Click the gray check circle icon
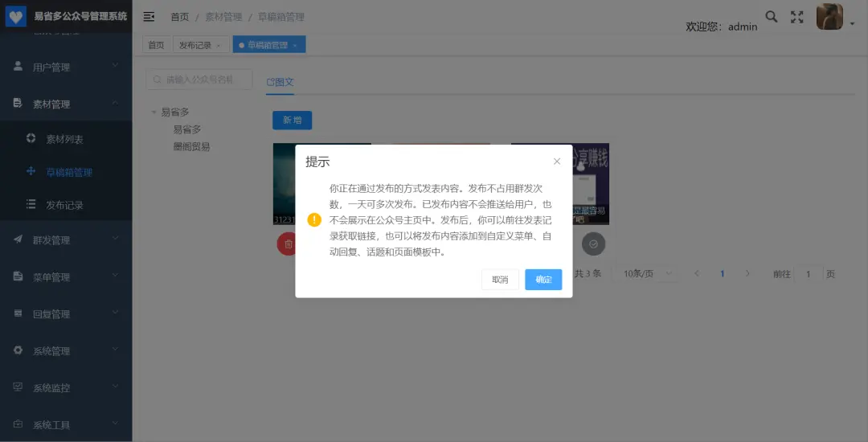The width and height of the screenshot is (868, 442). click(593, 244)
